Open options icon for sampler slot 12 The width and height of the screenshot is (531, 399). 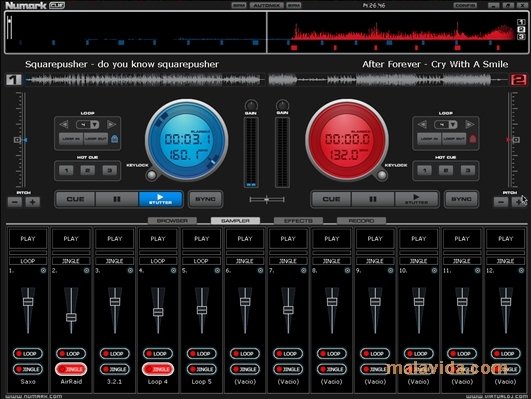click(x=521, y=271)
